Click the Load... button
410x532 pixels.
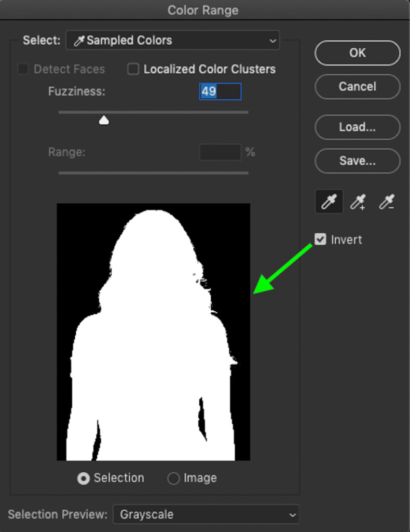coord(358,127)
